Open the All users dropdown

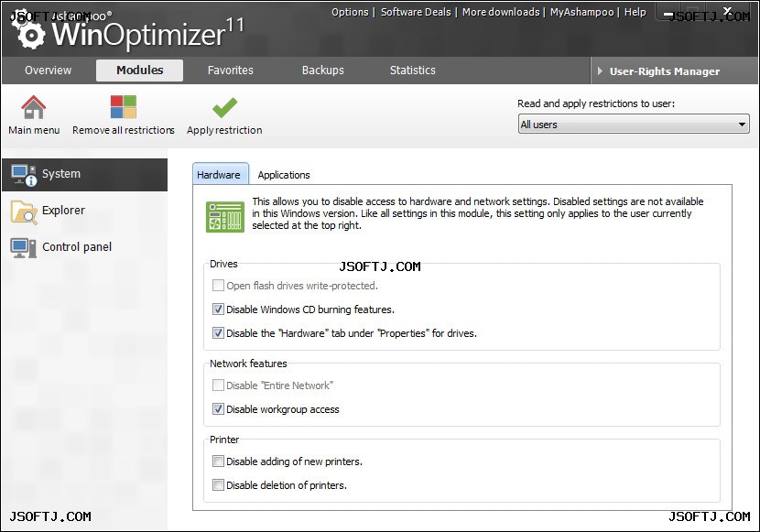pos(634,124)
